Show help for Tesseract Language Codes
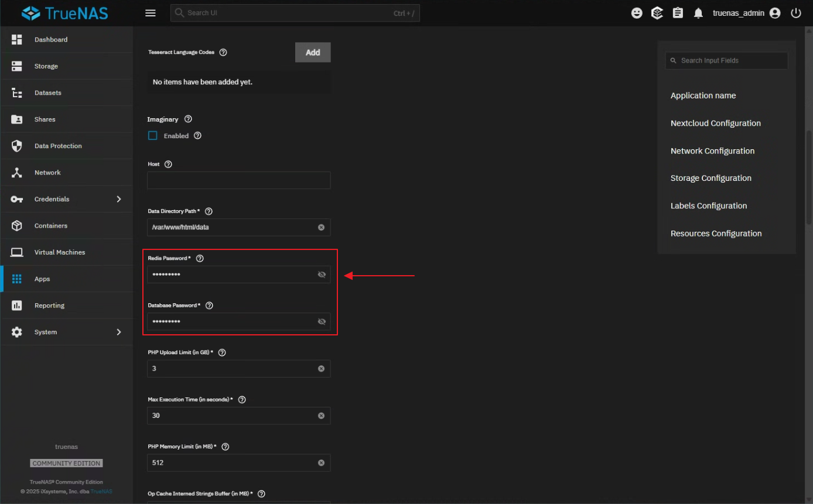813x504 pixels. tap(223, 52)
